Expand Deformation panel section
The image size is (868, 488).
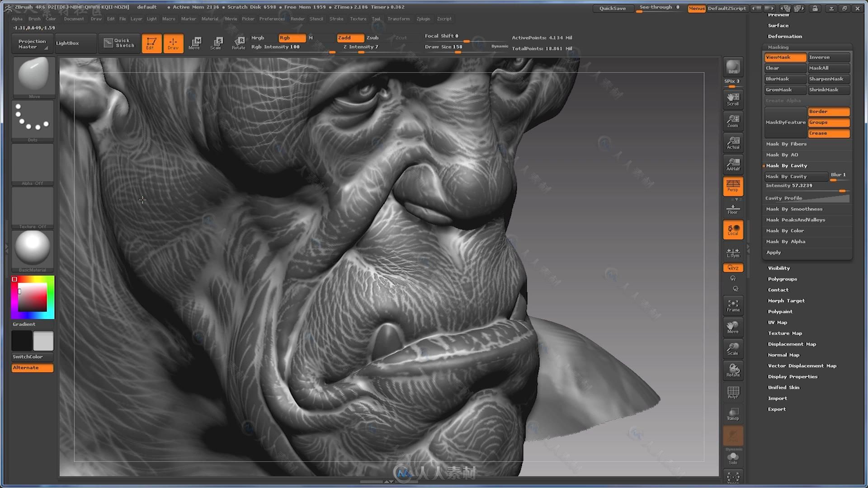pyautogui.click(x=785, y=36)
